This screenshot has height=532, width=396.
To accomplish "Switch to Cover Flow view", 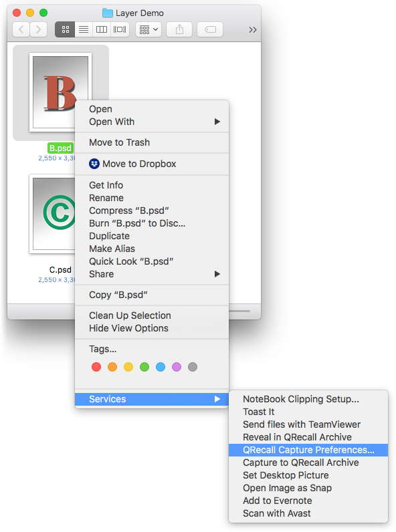I will (x=120, y=29).
